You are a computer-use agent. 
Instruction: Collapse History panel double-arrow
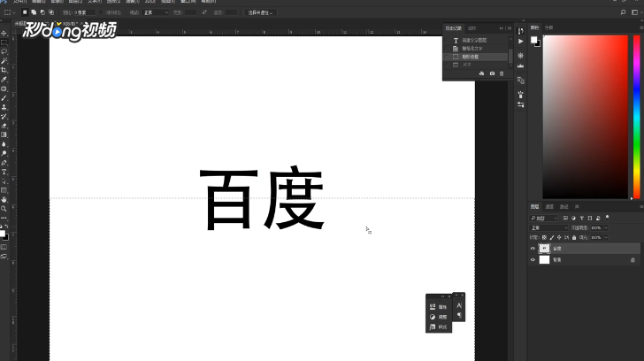[501, 28]
